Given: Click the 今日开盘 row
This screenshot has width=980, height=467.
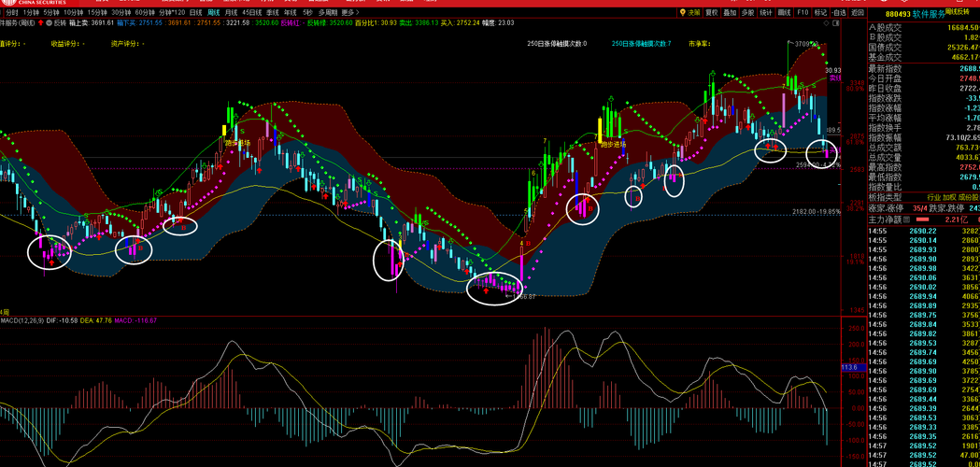Looking at the screenshot, I should point(924,78).
